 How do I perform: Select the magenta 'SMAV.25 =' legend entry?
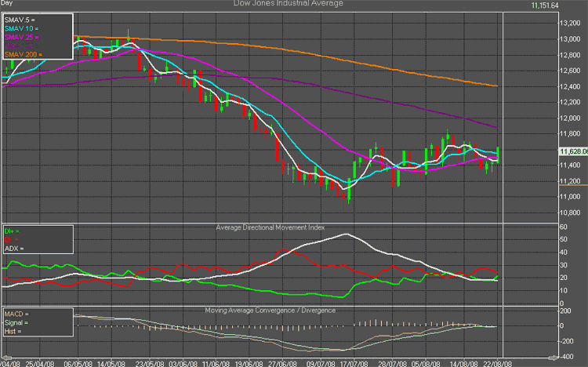(21, 37)
